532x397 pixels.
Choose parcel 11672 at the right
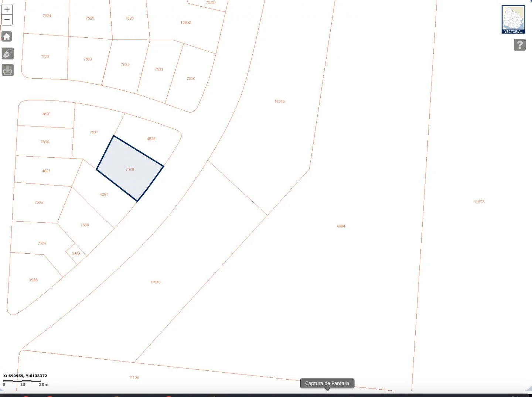pos(479,202)
